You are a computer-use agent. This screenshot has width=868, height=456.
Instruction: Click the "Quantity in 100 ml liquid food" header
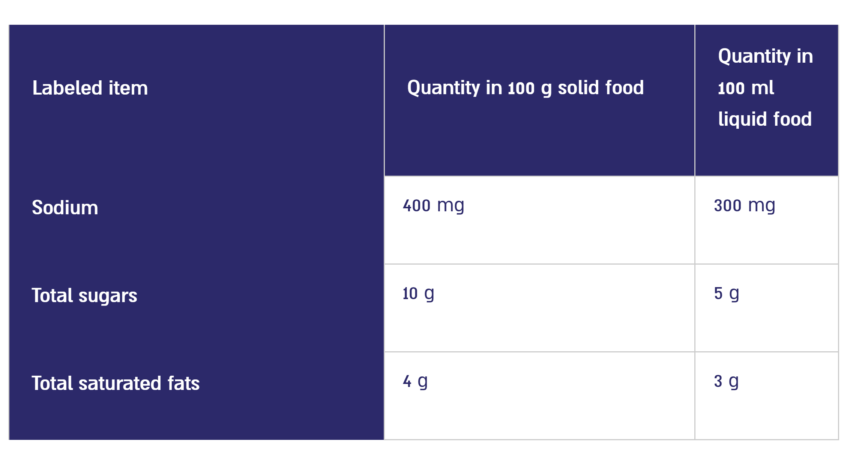coord(765,88)
